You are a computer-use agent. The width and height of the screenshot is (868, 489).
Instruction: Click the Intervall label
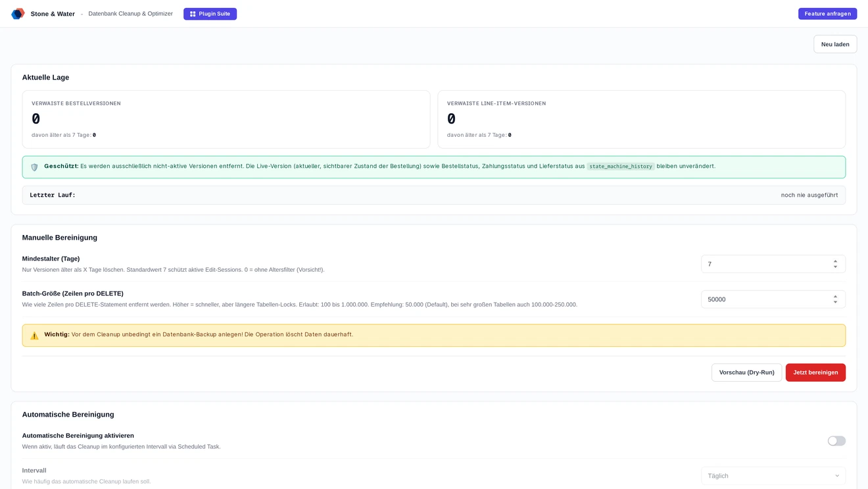pyautogui.click(x=34, y=471)
